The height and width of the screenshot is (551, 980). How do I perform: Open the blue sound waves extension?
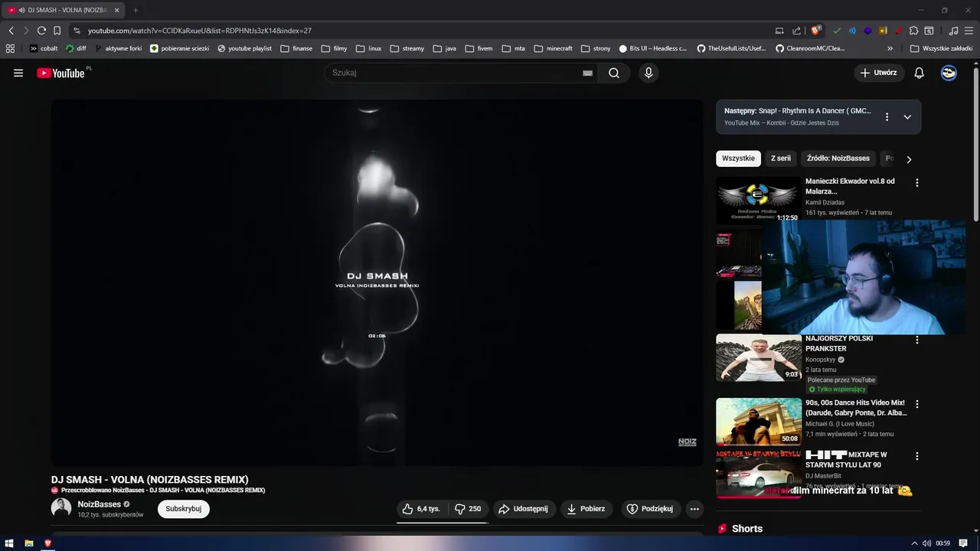click(x=852, y=31)
